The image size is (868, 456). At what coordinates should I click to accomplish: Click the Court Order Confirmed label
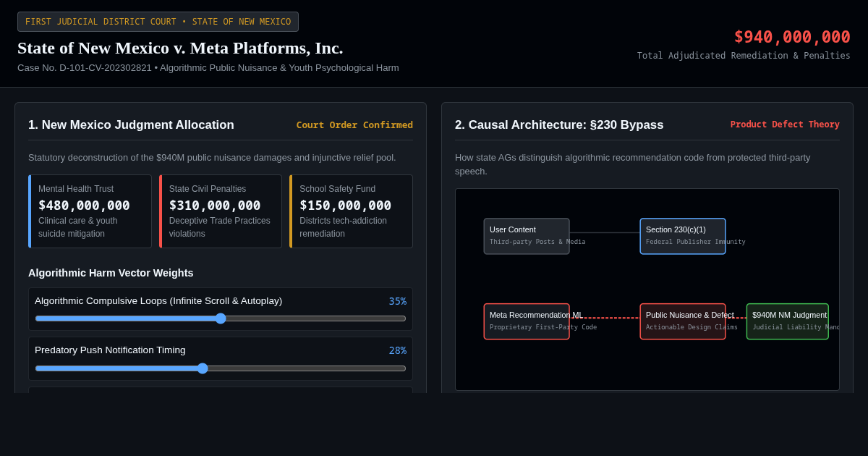[x=354, y=125]
